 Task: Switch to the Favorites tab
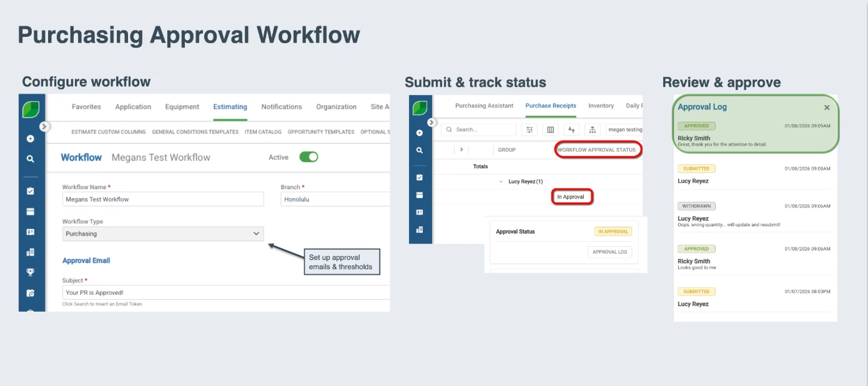tap(86, 107)
